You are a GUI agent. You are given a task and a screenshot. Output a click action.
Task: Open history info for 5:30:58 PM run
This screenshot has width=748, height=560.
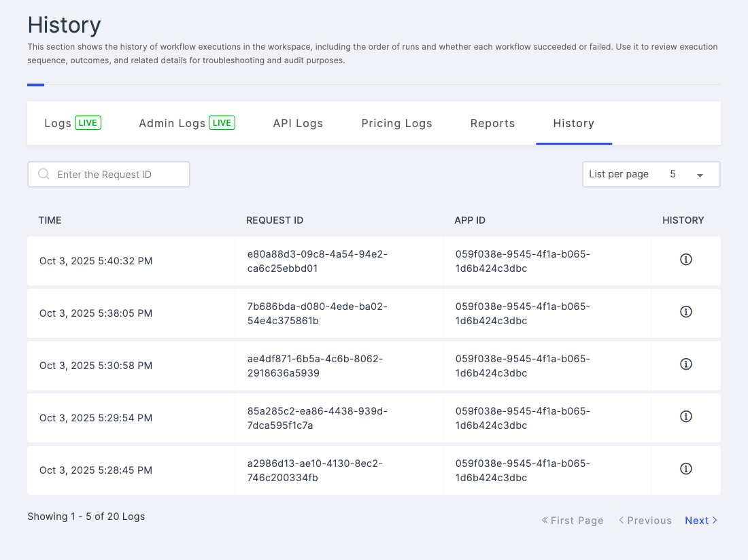click(x=685, y=364)
